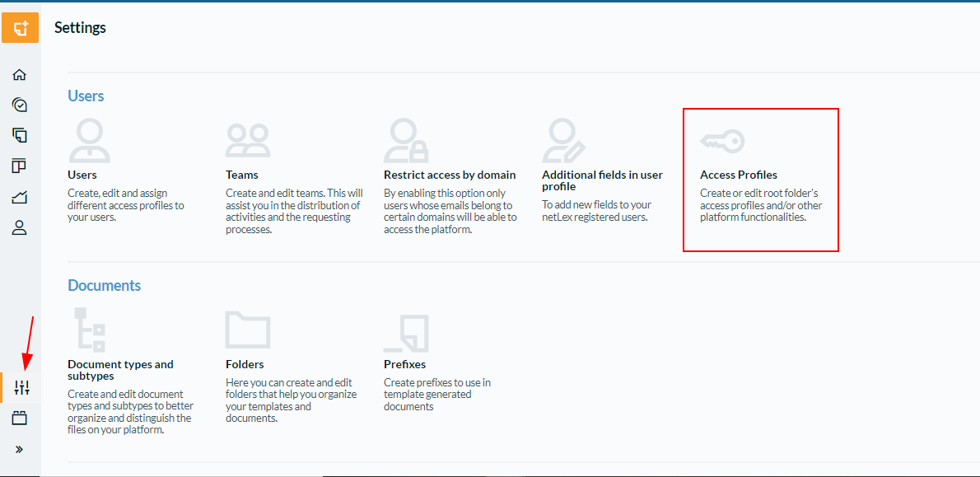Open the reports chart icon in sidebar
This screenshot has width=980, height=477.
(x=20, y=198)
